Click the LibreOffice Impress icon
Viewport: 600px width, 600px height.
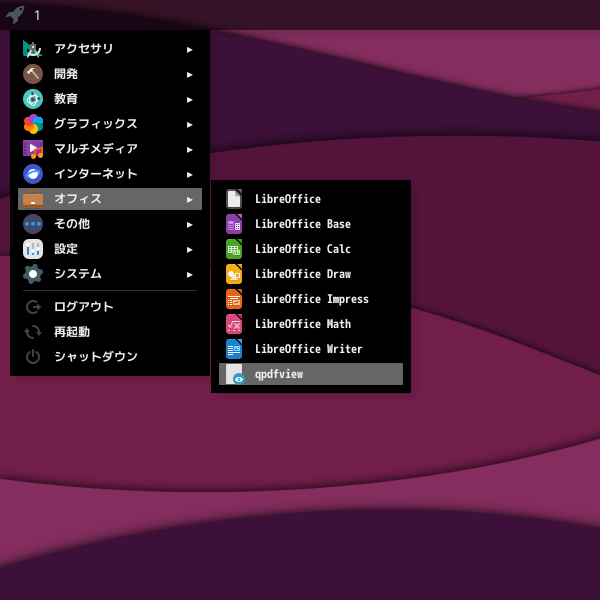click(234, 299)
